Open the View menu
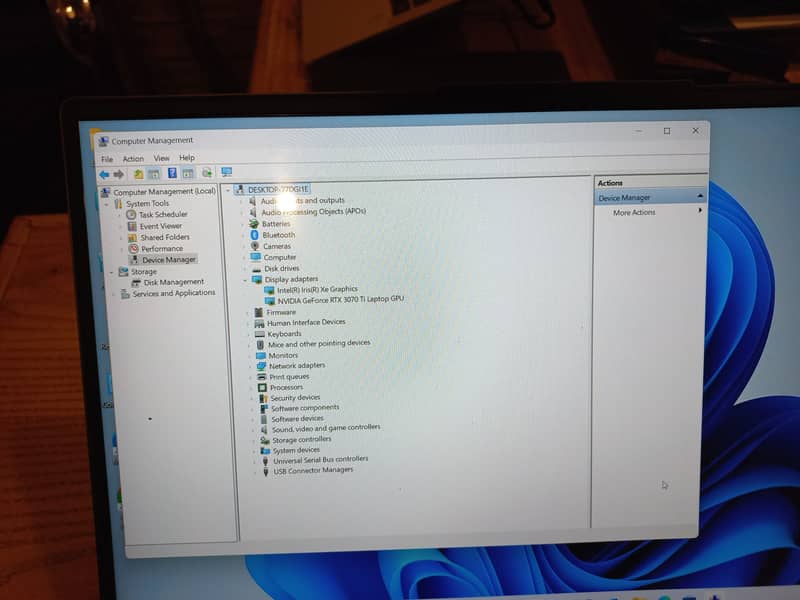This screenshot has width=800, height=600. click(x=161, y=158)
